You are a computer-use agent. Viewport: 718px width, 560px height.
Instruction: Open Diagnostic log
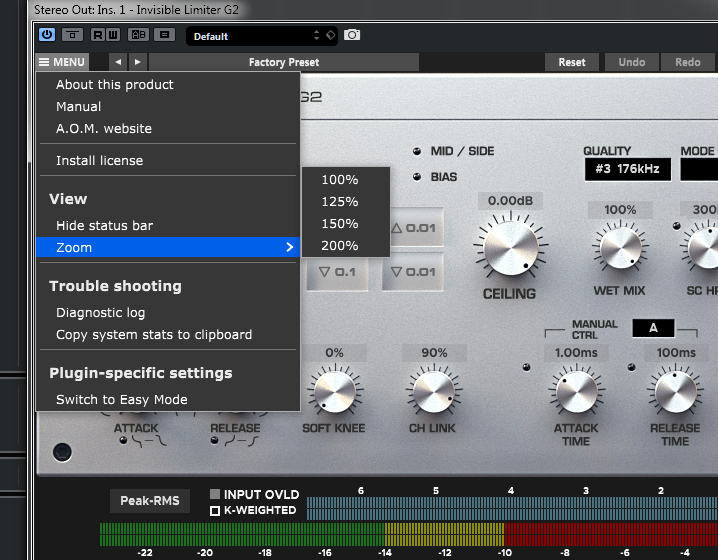coord(168,313)
